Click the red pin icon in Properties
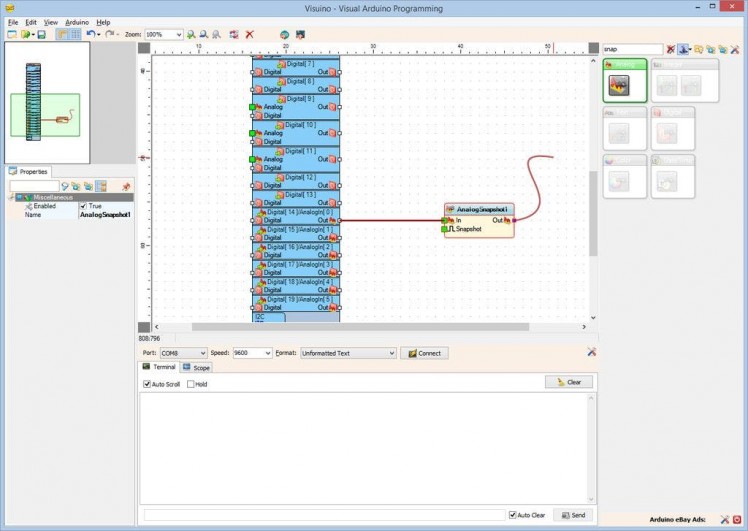This screenshot has width=748, height=531. 126,186
